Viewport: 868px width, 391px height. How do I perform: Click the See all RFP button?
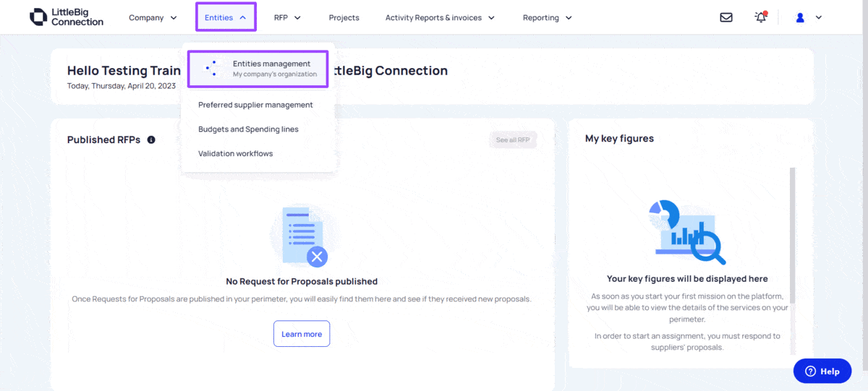tap(513, 139)
